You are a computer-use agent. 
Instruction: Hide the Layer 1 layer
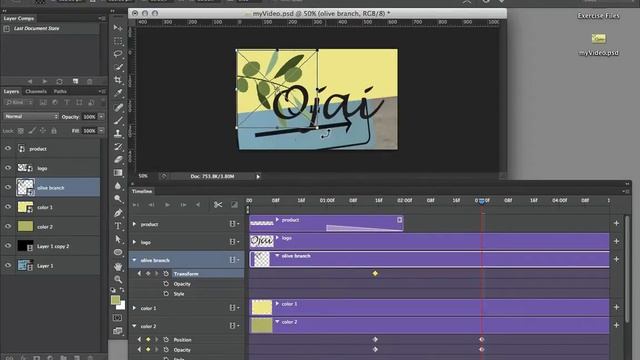point(8,265)
